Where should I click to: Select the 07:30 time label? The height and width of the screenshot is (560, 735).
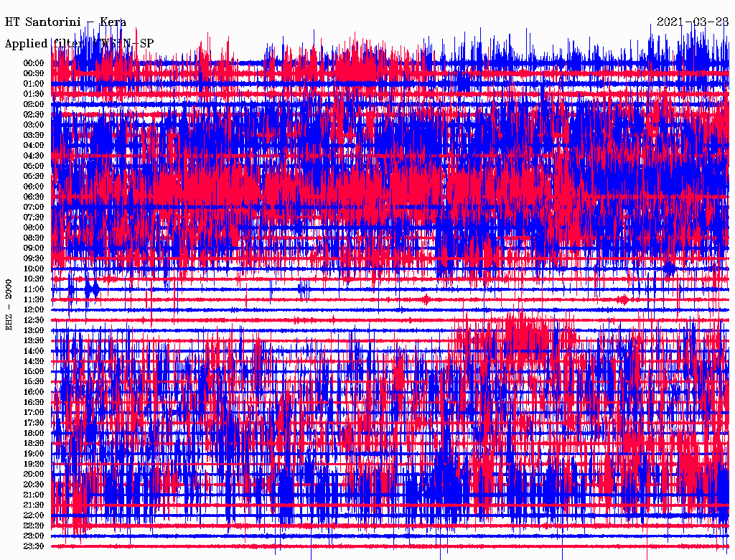(x=34, y=218)
